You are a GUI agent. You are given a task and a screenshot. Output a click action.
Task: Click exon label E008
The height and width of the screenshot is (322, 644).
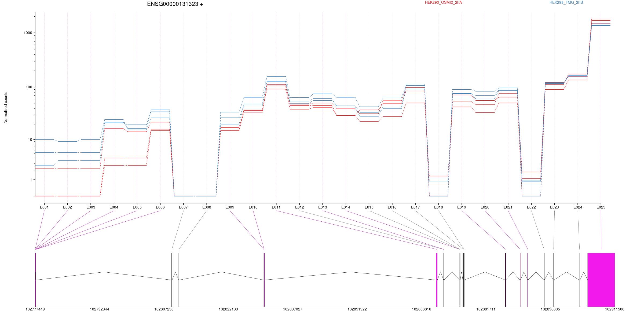pyautogui.click(x=207, y=207)
